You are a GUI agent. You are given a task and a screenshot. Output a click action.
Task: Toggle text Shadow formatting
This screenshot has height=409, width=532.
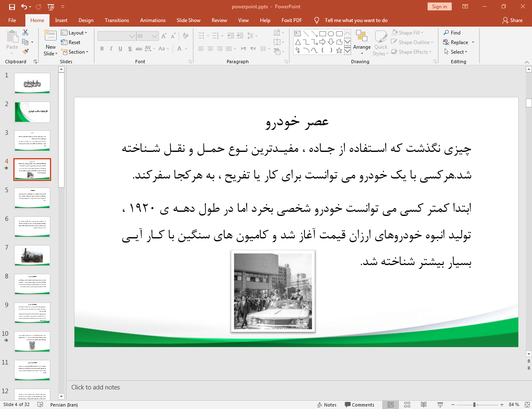130,49
